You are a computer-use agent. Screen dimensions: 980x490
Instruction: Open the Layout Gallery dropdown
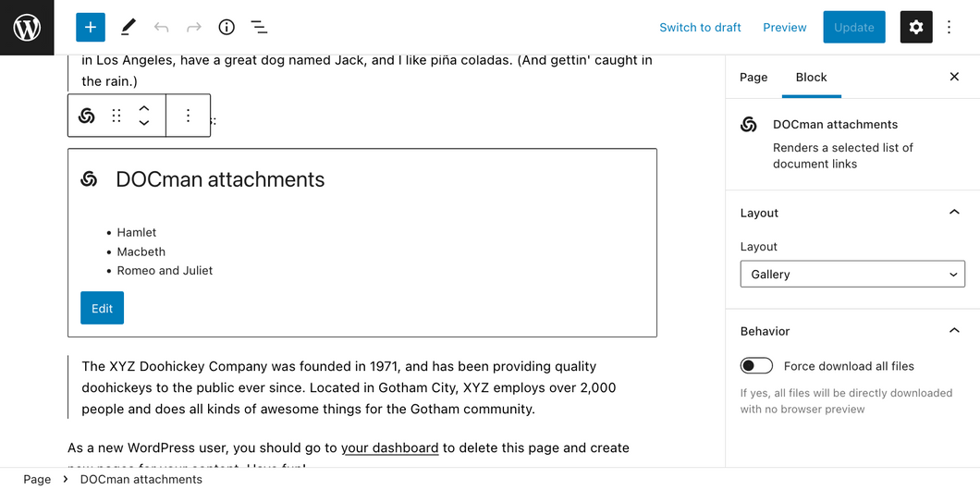pyautogui.click(x=852, y=275)
